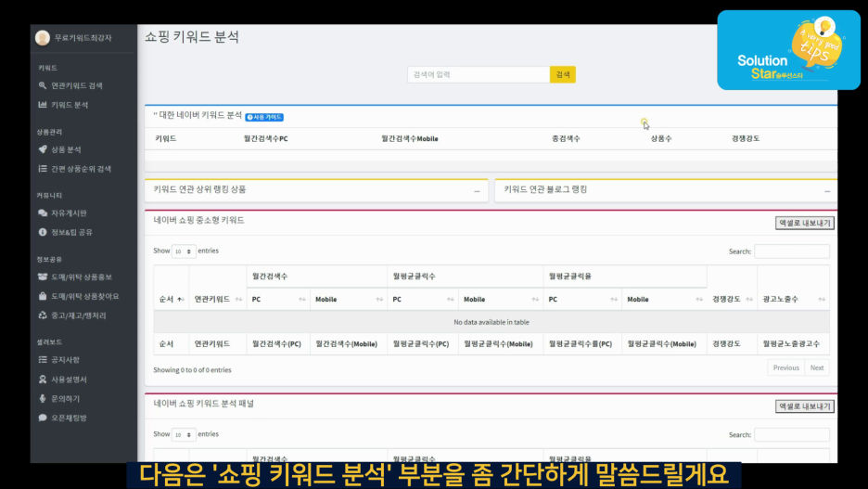Click the Next pagination button

coord(817,367)
